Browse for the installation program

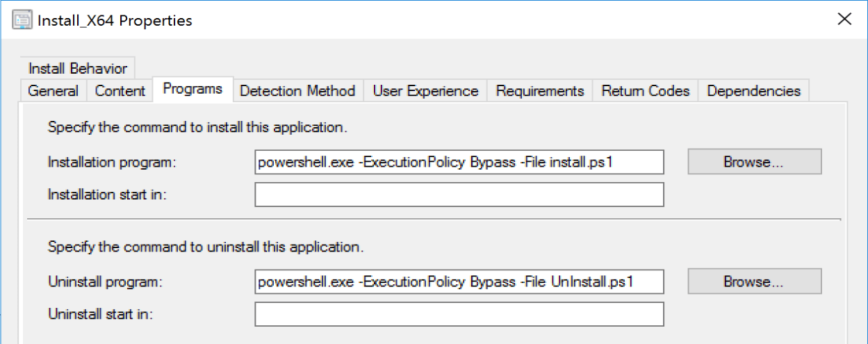pos(754,162)
